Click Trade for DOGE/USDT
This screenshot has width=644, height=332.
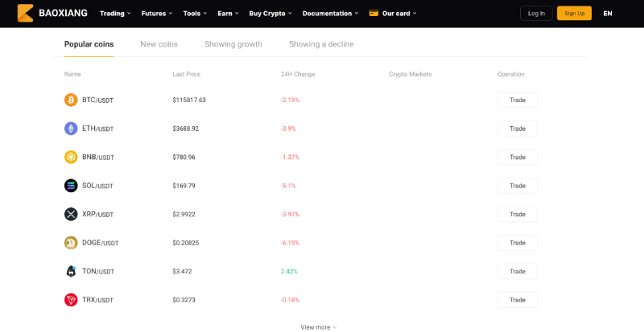pyautogui.click(x=518, y=243)
